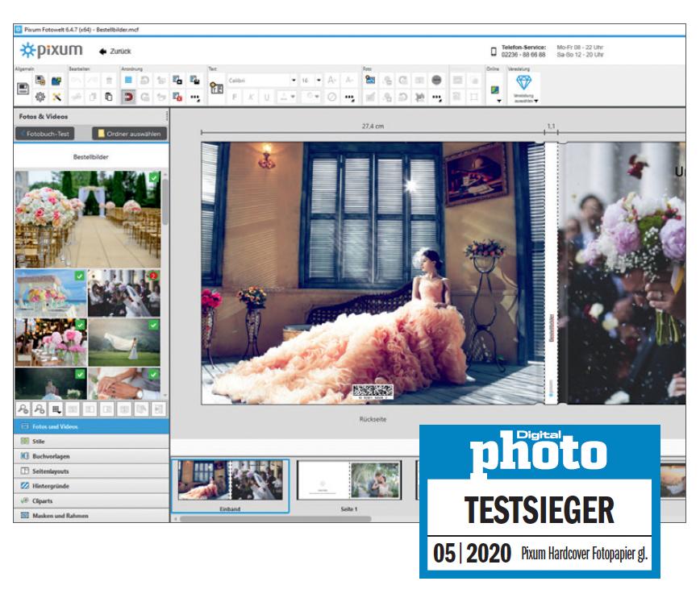Toggle underline U text formatting
This screenshot has height=602, width=700.
coord(267,97)
